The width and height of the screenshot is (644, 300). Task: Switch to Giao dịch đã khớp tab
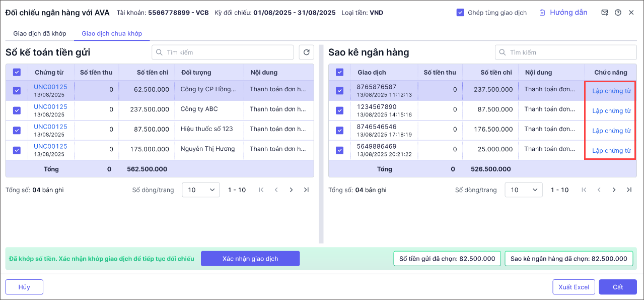pos(39,34)
